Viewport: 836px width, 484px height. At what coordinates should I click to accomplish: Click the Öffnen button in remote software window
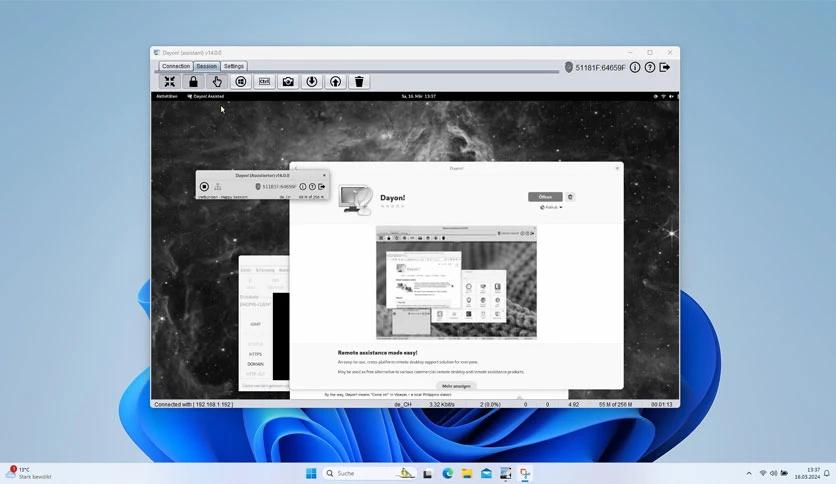(545, 197)
